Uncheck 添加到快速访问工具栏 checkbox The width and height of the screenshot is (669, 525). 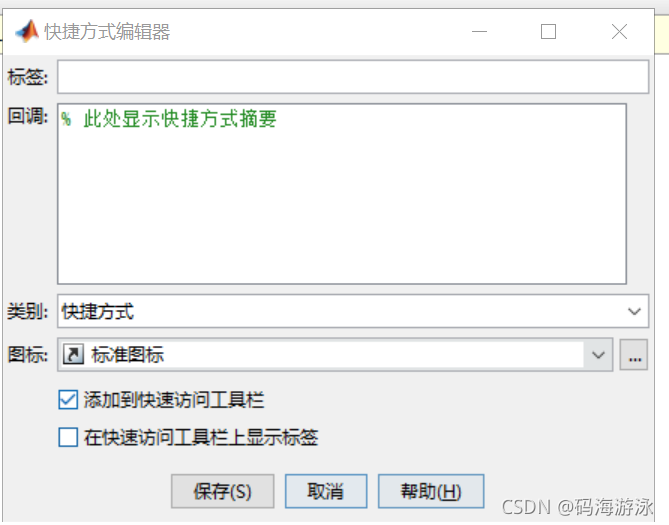(x=68, y=400)
